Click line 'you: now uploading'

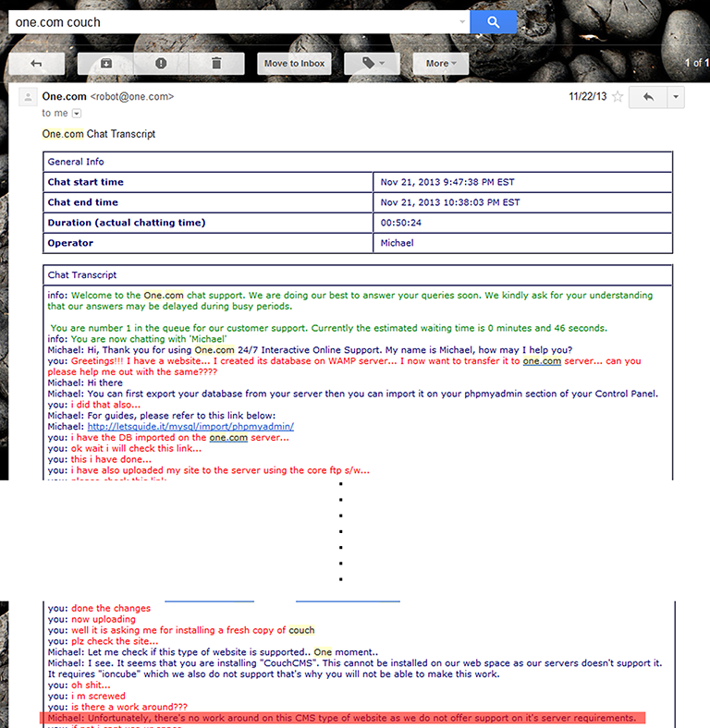pos(92,619)
